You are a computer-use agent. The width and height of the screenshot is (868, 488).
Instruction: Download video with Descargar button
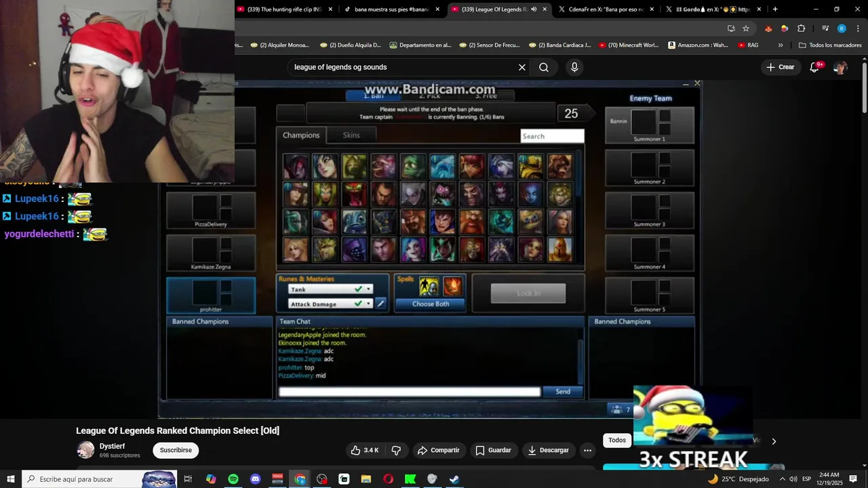pos(549,450)
